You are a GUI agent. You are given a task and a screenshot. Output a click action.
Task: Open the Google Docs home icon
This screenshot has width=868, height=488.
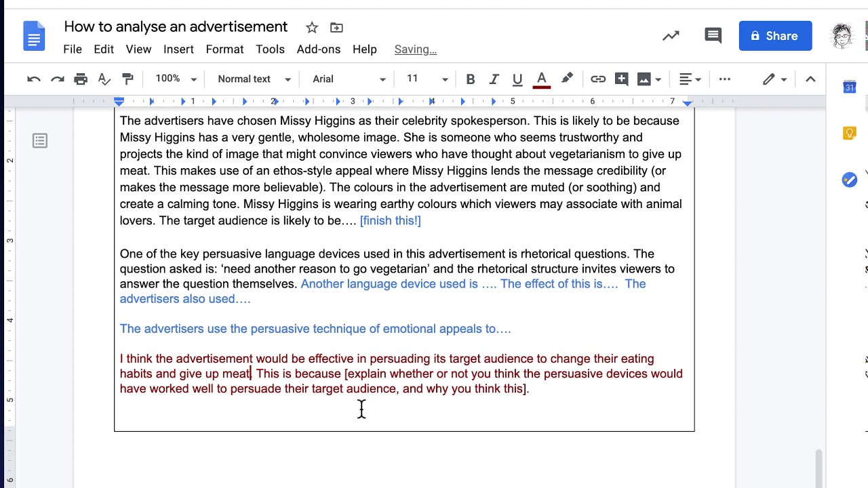tap(34, 36)
